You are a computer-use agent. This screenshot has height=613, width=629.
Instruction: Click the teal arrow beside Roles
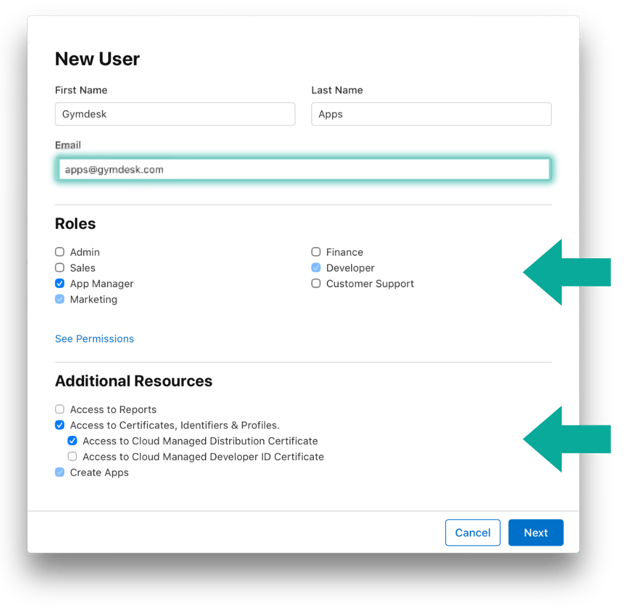pyautogui.click(x=566, y=272)
